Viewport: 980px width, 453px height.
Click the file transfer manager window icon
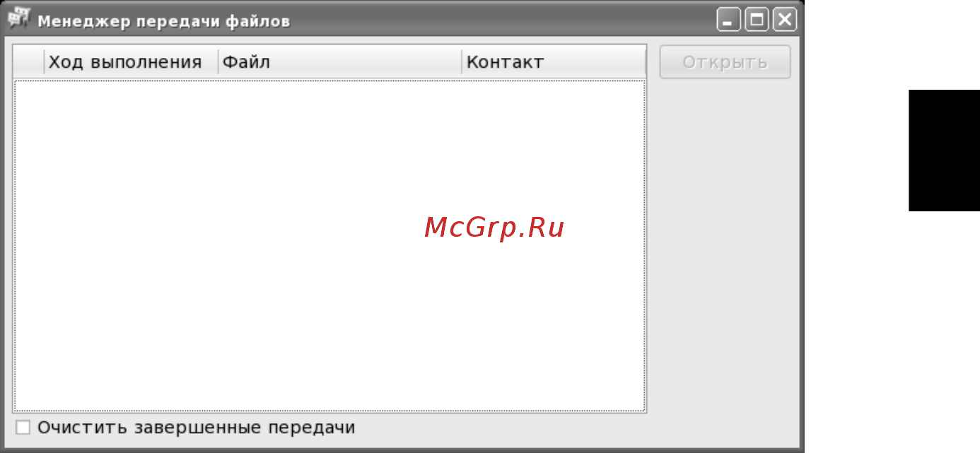point(18,19)
